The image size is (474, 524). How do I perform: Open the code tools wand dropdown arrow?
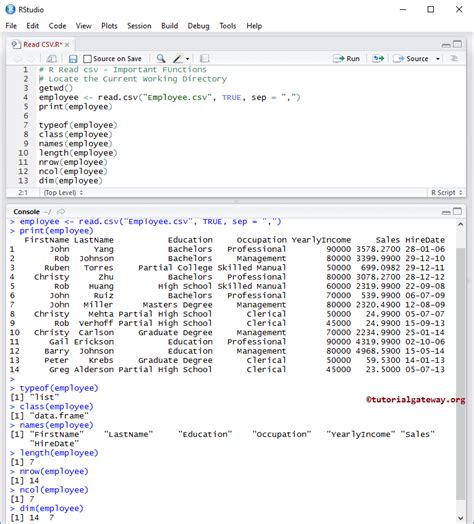[188, 59]
